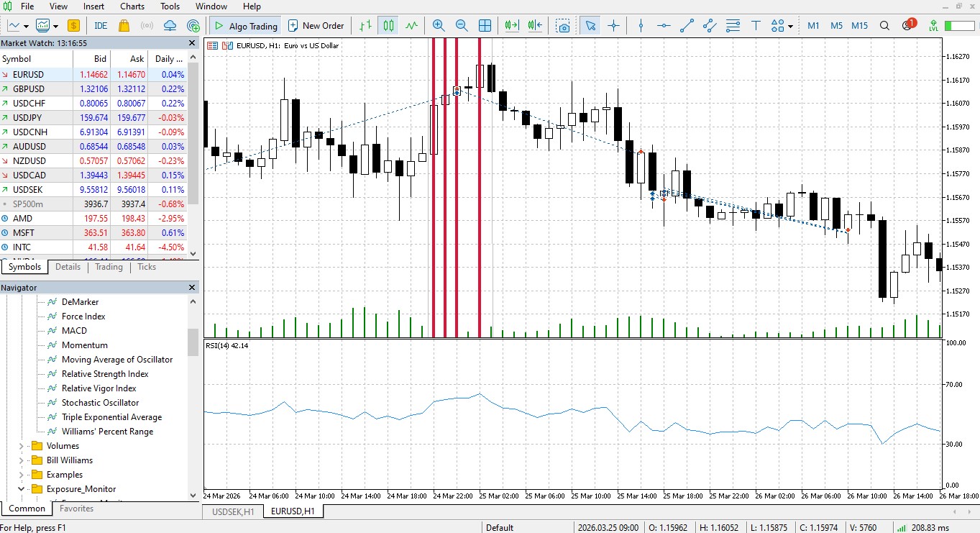Insert a text label on the chart
The height and width of the screenshot is (533, 980).
coord(756,25)
